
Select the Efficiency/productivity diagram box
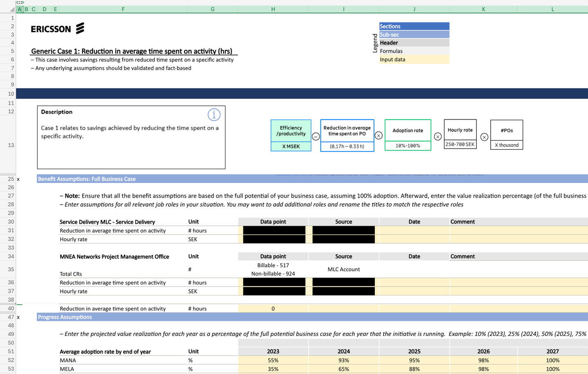click(x=291, y=135)
